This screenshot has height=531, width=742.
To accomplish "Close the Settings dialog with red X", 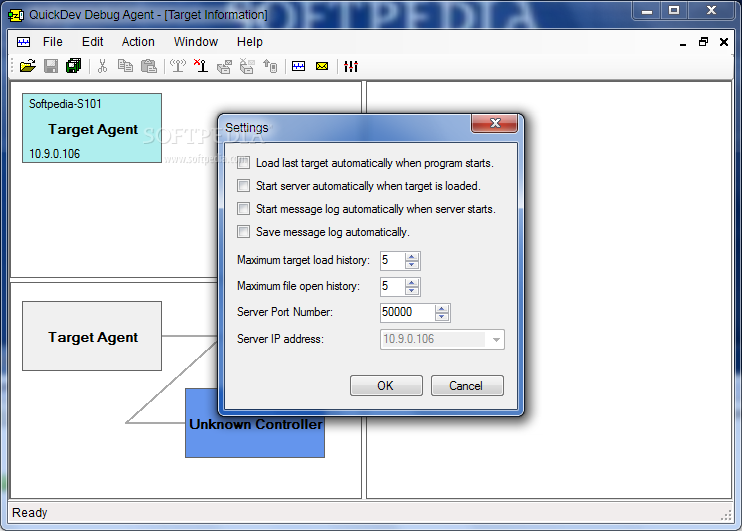I will coord(495,123).
